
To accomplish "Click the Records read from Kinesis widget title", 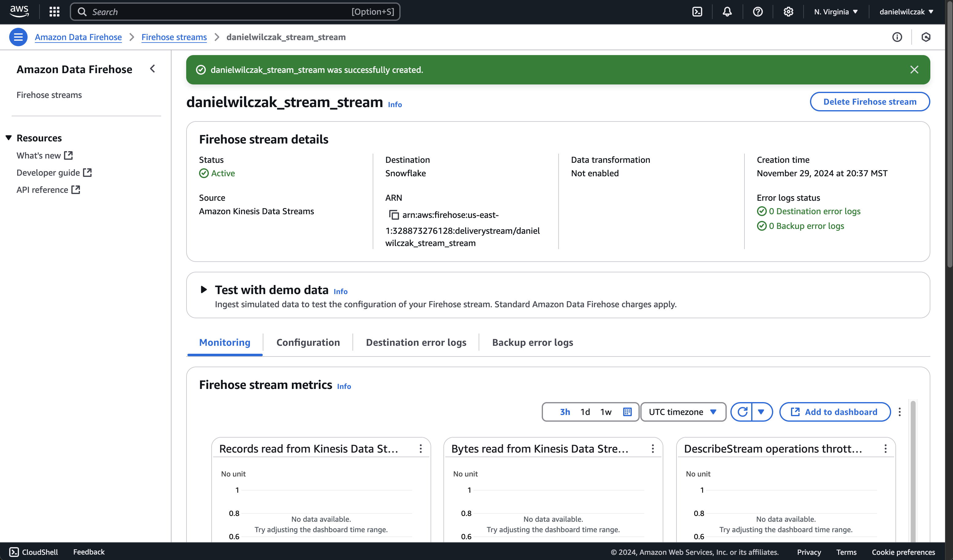I will [309, 449].
